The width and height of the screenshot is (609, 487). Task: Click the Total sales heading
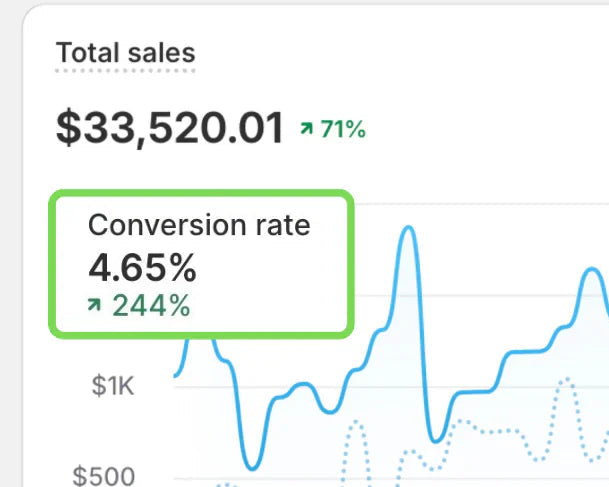click(125, 53)
